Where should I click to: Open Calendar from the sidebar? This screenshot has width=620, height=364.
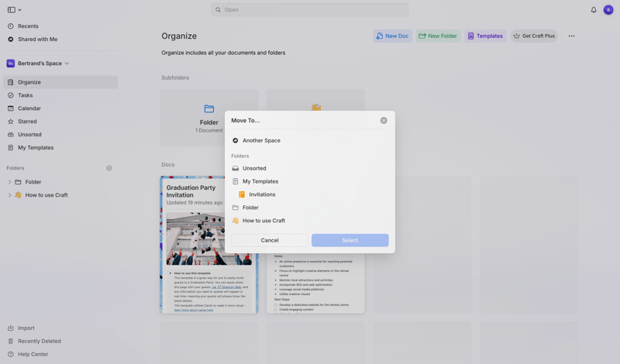(x=29, y=108)
